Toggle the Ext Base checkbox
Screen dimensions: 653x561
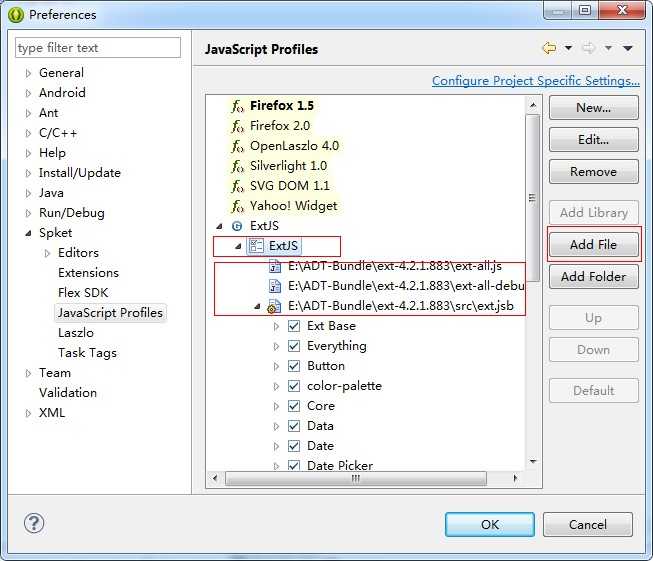coord(294,326)
